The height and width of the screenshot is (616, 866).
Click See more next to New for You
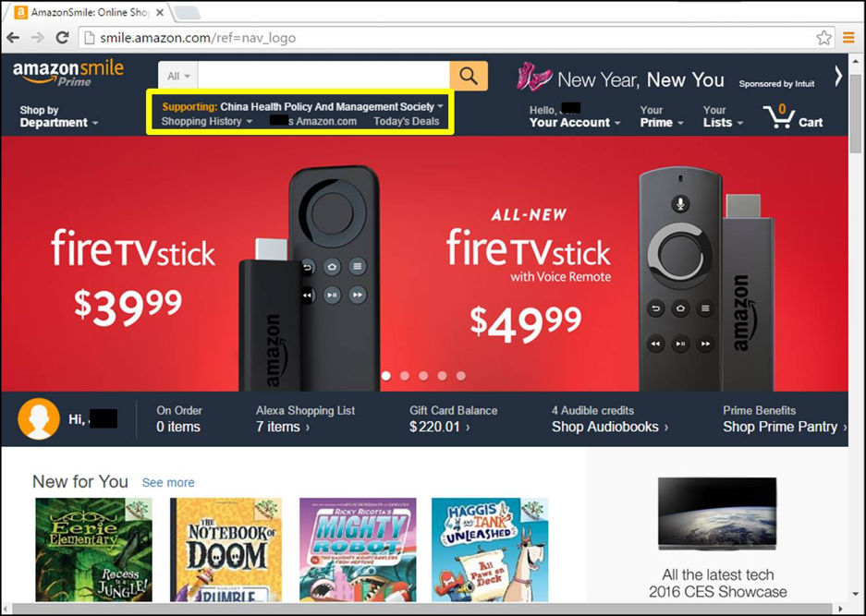(x=168, y=482)
